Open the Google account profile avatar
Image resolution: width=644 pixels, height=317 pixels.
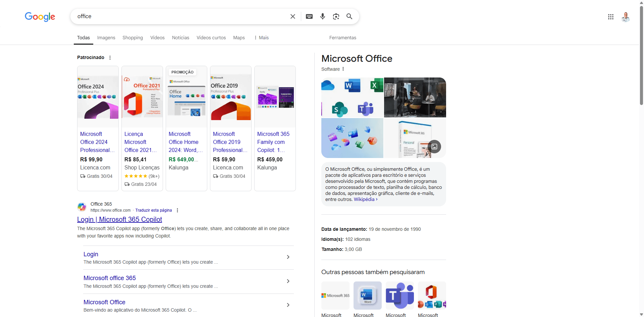pyautogui.click(x=626, y=17)
